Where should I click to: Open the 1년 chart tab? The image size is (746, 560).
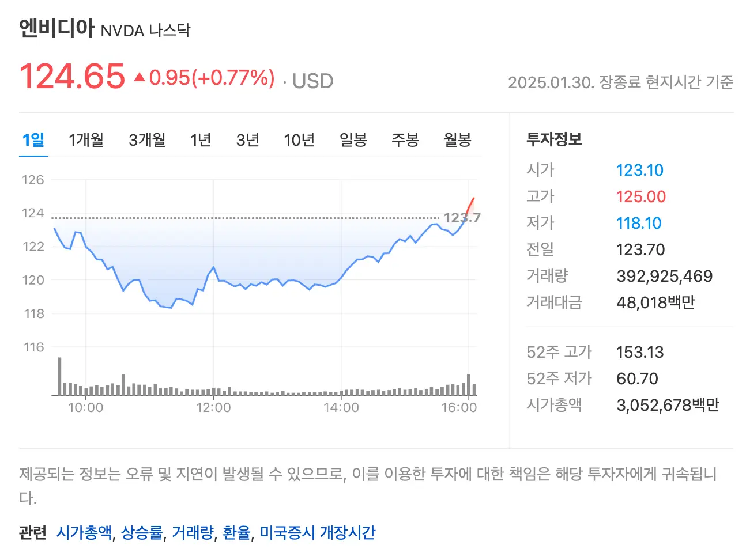point(200,139)
